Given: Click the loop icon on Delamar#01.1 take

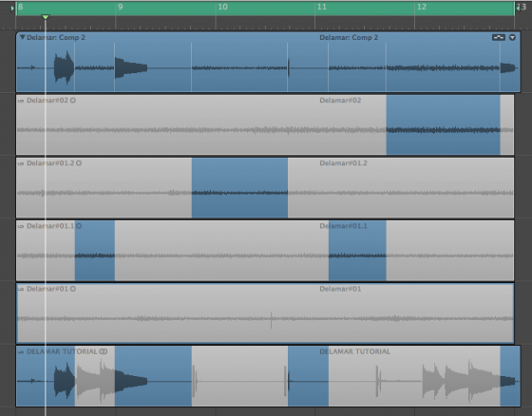Looking at the screenshot, I should point(21,226).
